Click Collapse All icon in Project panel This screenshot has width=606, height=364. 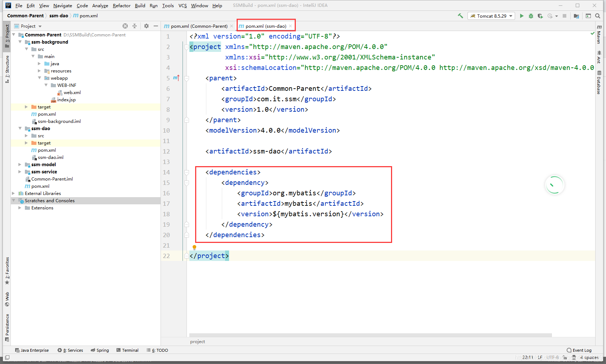135,26
